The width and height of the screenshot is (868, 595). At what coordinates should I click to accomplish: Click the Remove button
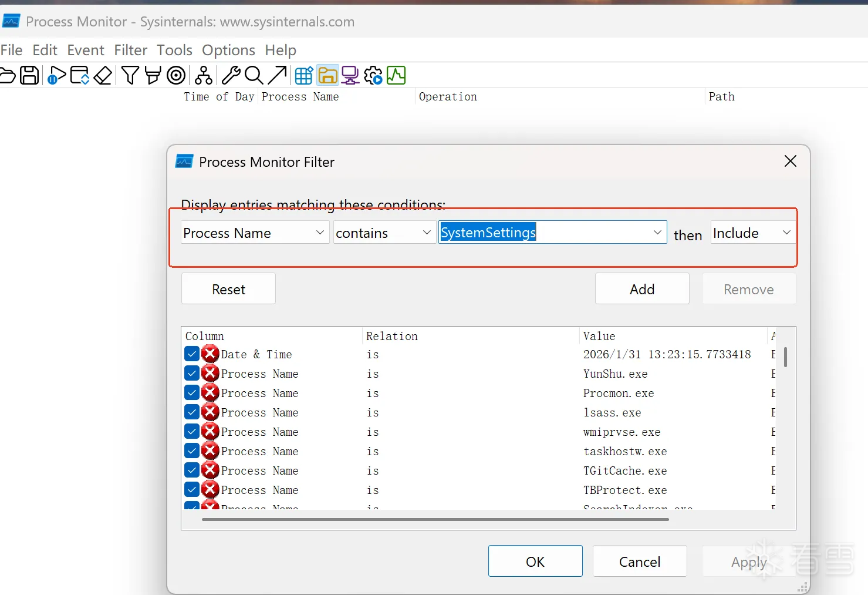click(x=749, y=289)
